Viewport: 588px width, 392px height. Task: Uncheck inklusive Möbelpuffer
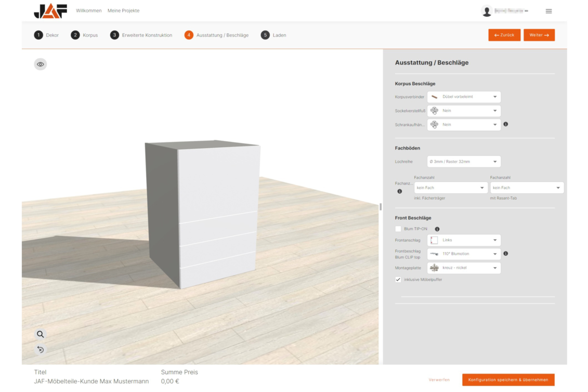pyautogui.click(x=398, y=280)
